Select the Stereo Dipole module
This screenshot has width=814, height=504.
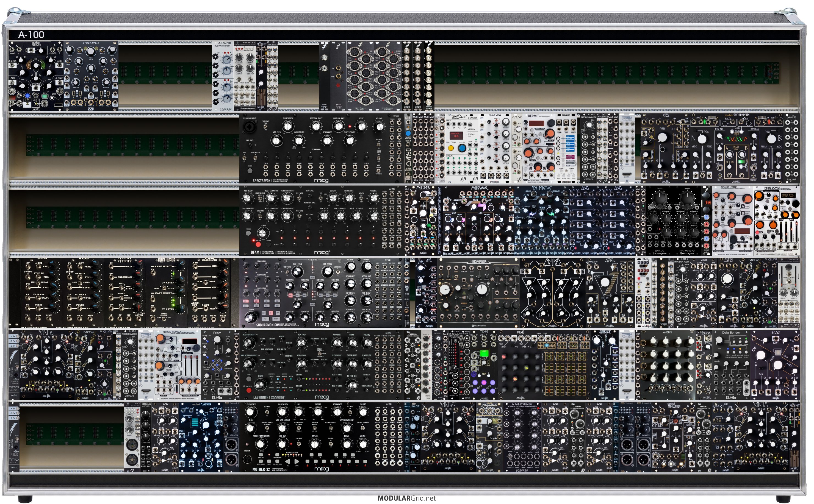[x=91, y=76]
